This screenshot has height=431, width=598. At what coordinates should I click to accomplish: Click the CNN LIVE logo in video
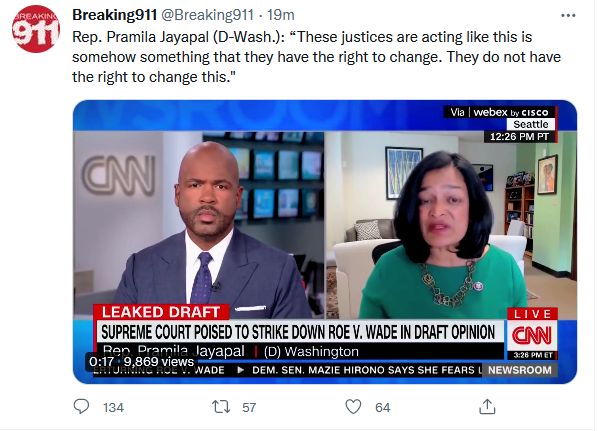532,334
